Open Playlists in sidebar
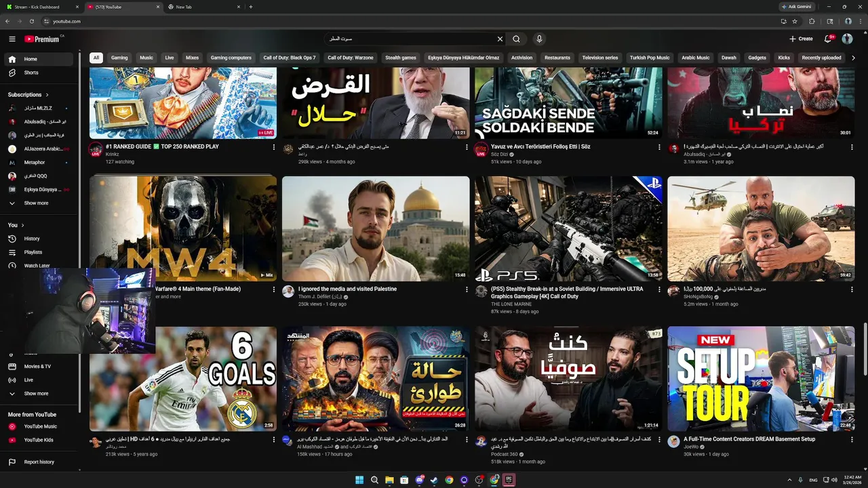 pyautogui.click(x=39, y=252)
